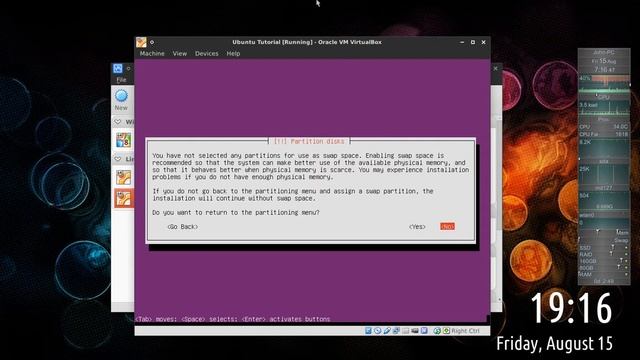Viewport: 640px width, 360px height.
Task: Click the hard disk activity status icon
Action: tap(368, 331)
